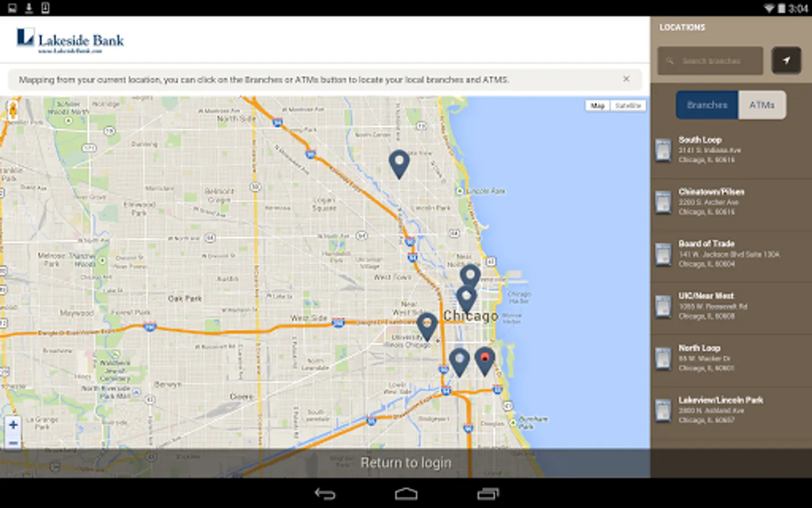Tap the map pin just above the Chicago label
The height and width of the screenshot is (508, 812).
tap(466, 299)
